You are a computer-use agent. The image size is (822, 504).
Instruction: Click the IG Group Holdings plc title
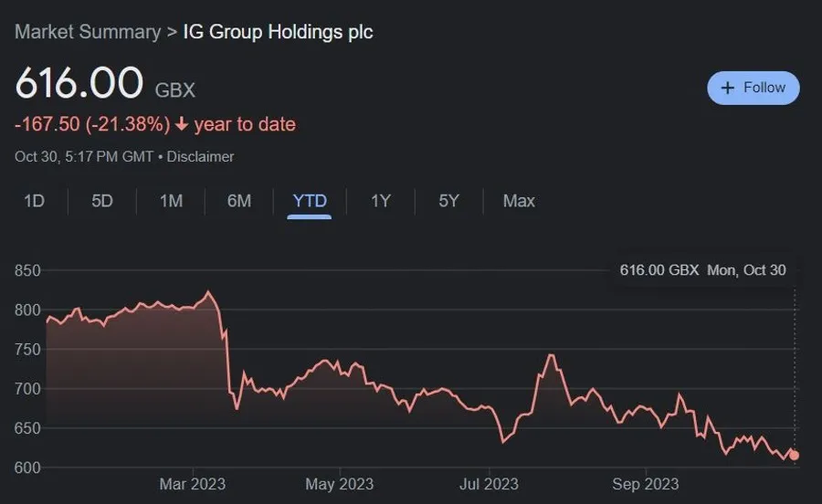tap(278, 32)
